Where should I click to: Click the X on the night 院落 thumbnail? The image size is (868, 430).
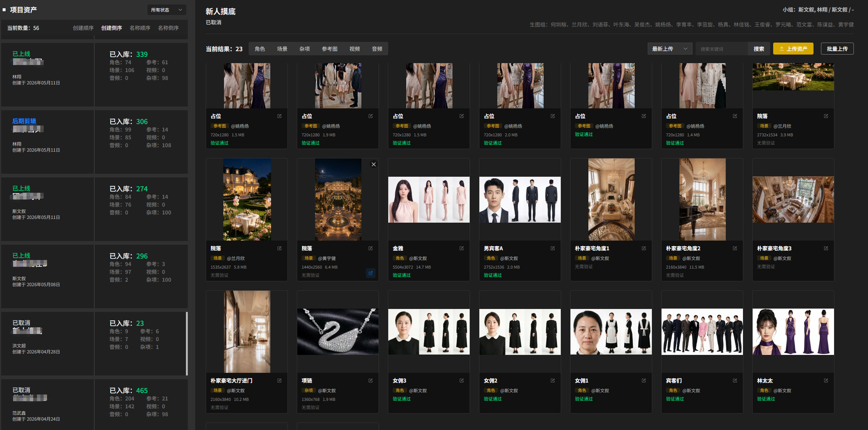[373, 164]
